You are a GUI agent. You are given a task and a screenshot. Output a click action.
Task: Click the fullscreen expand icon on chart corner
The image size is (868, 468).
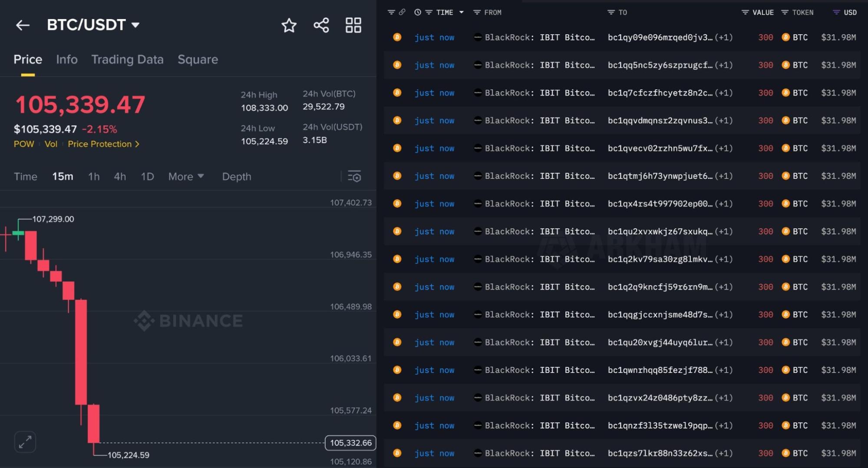click(25, 442)
